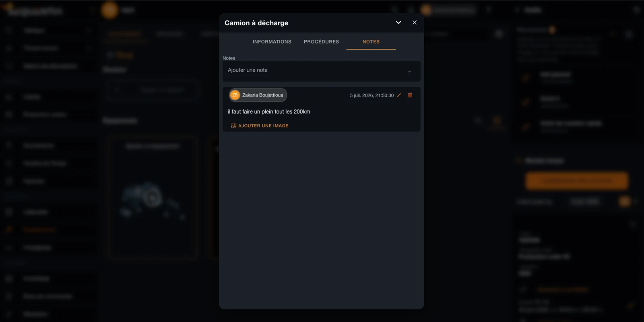Screen dimensions: 644x322
Task: Click the Camion à décharge dialog title
Action: 256,23
